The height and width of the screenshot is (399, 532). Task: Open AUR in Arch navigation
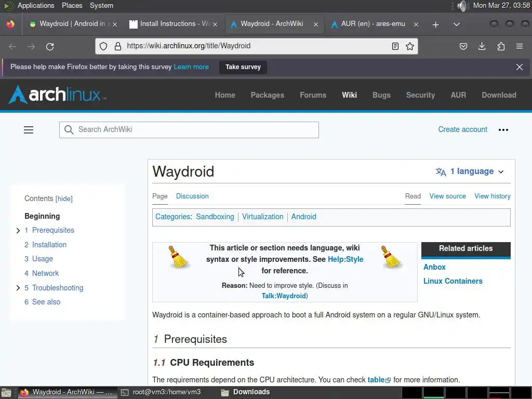pos(458,95)
